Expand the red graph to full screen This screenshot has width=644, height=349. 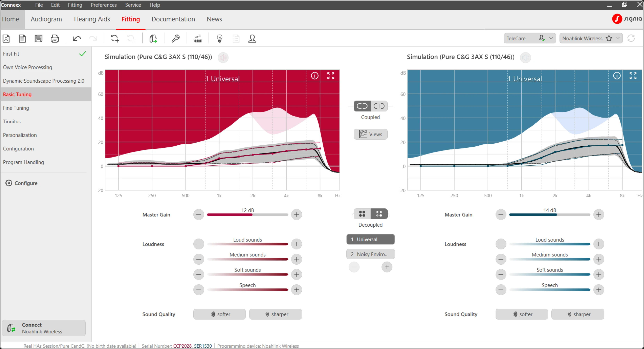[331, 76]
